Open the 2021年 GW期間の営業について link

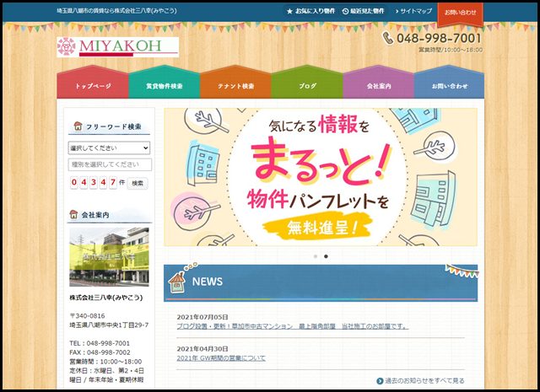tap(221, 358)
